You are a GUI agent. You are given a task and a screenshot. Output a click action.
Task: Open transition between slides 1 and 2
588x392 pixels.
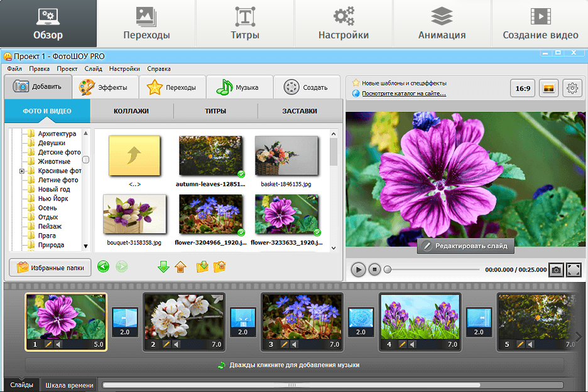click(125, 322)
